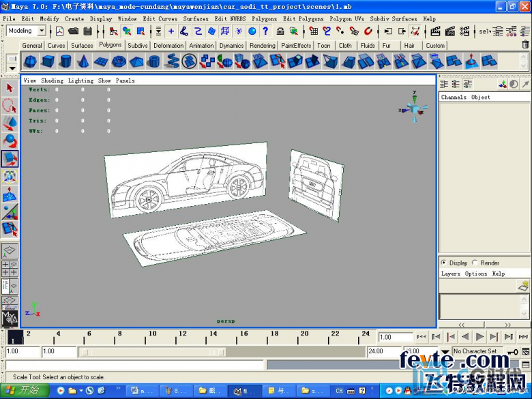532x399 pixels.
Task: Click the layer editor scrollbar
Action: (524, 307)
